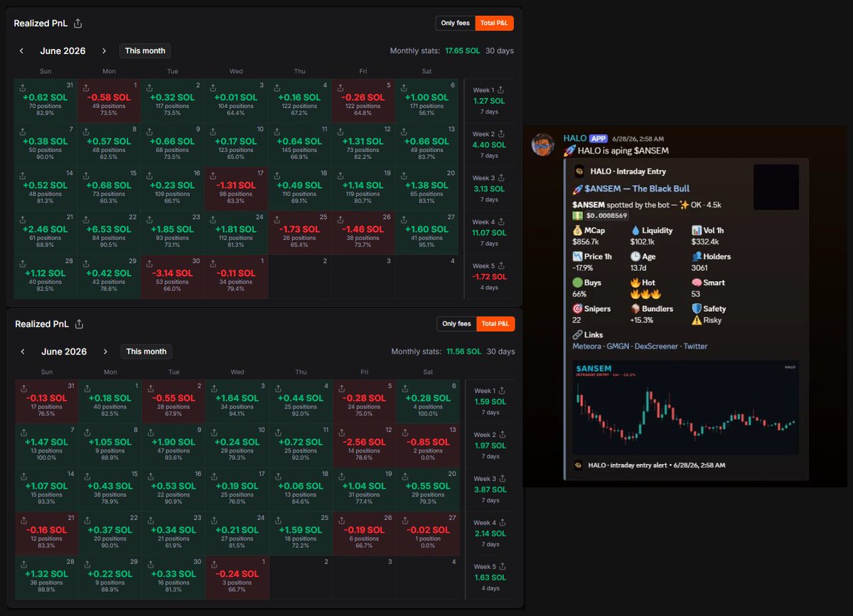Click export icon on the +1.31 SOL day

click(x=340, y=132)
